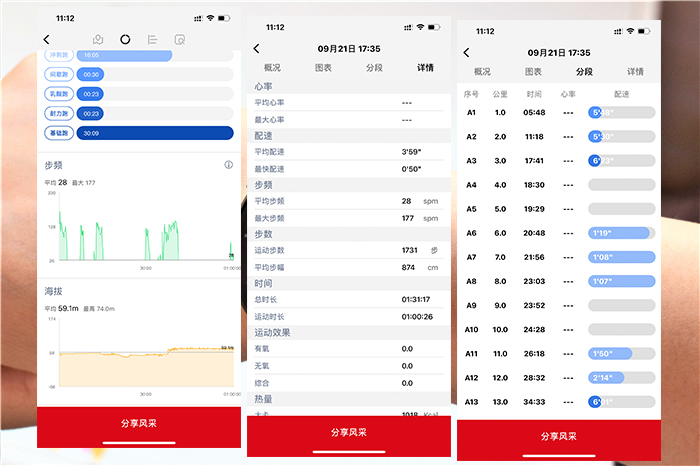Tap the Wi-Fi icon on the 详情 screen
700x466 pixels.
point(420,27)
